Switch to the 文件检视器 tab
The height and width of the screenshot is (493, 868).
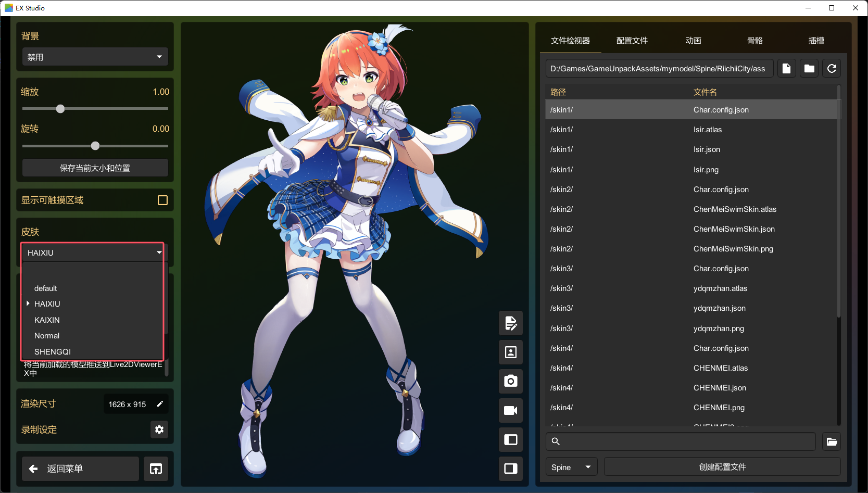[x=571, y=41]
